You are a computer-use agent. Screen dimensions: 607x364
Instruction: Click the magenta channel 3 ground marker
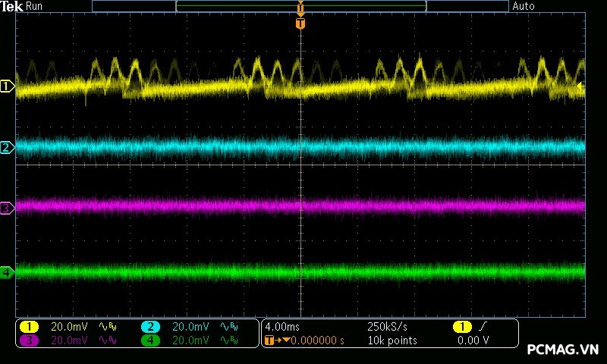click(7, 207)
